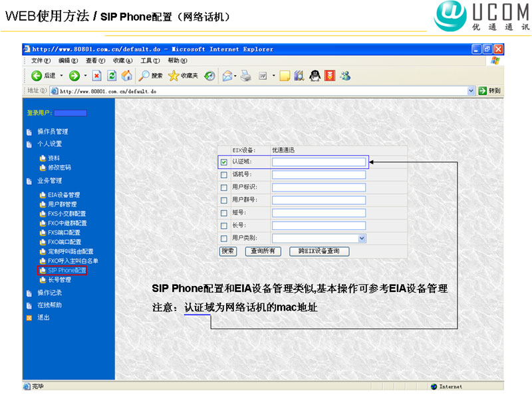Open 长号管理 sidebar item
Image resolution: width=532 pixels, height=399 pixels.
pyautogui.click(x=59, y=280)
